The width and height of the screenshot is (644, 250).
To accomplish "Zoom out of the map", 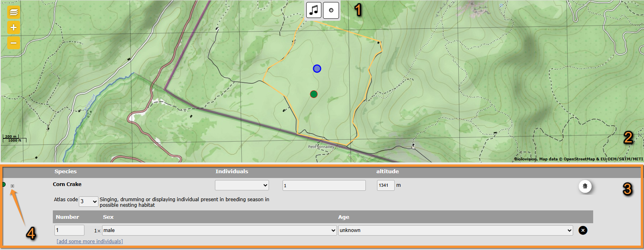I will point(14,43).
